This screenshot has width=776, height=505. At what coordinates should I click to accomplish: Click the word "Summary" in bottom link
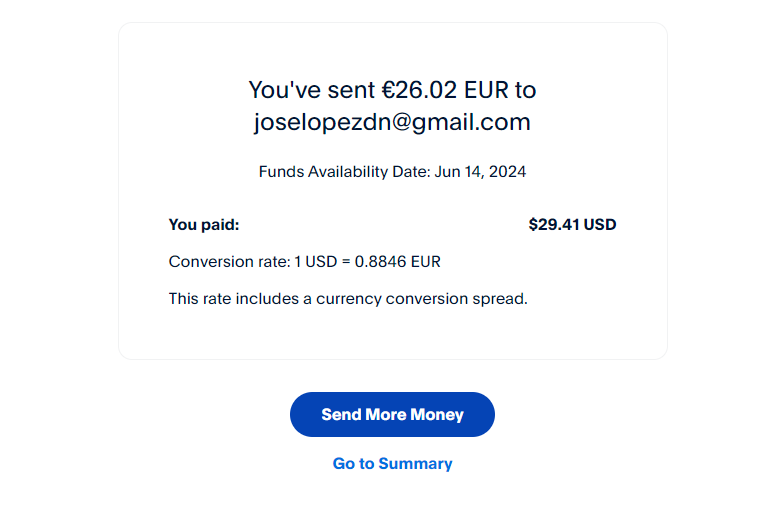tap(415, 464)
